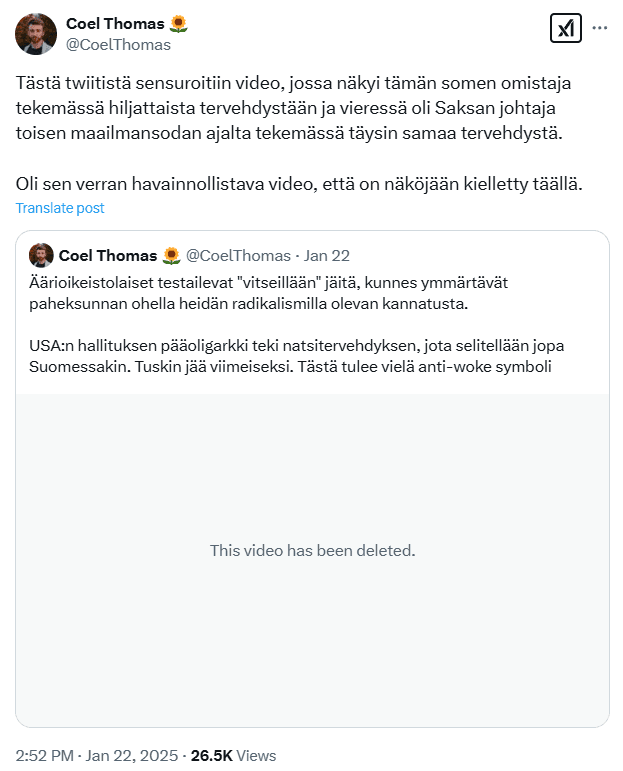This screenshot has width=623, height=771.
Task: Click the second paragraph starting with 'Oli sen verran'
Action: (x=299, y=184)
